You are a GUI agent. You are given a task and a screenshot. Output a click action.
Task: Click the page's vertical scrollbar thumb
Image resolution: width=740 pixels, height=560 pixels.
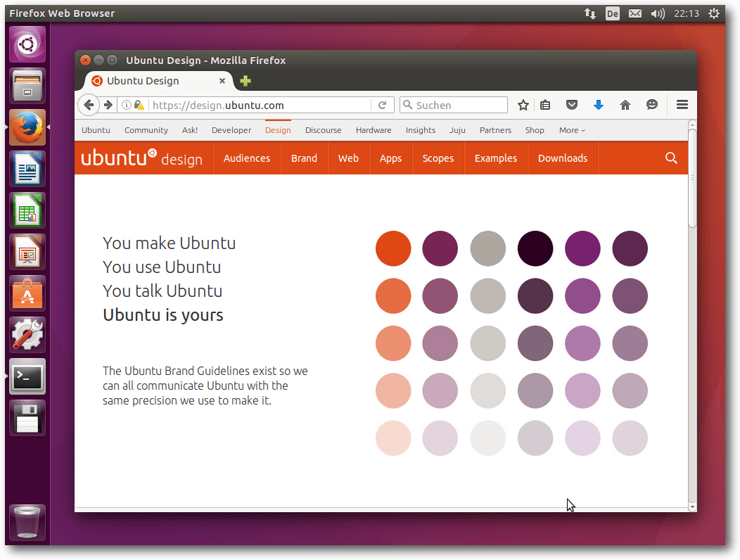click(x=692, y=177)
